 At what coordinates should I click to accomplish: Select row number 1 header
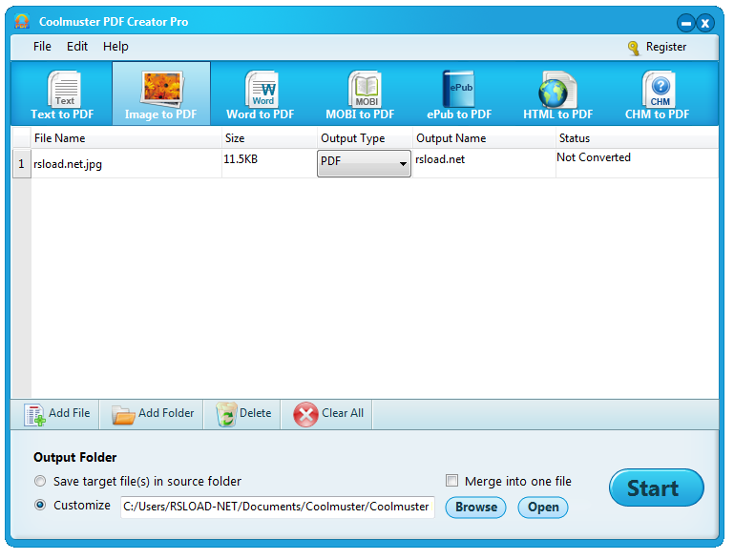pyautogui.click(x=22, y=164)
